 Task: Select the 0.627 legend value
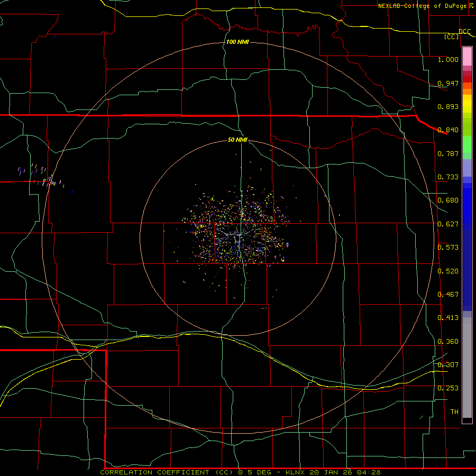[x=448, y=224]
